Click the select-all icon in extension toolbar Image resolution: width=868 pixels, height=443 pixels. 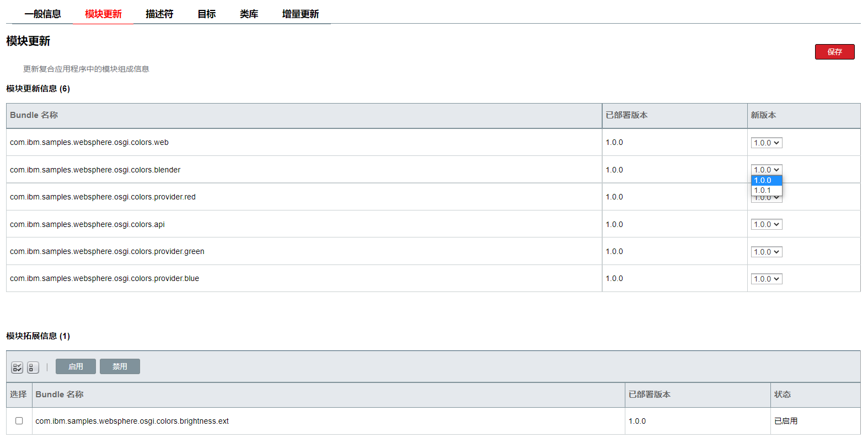(17, 368)
